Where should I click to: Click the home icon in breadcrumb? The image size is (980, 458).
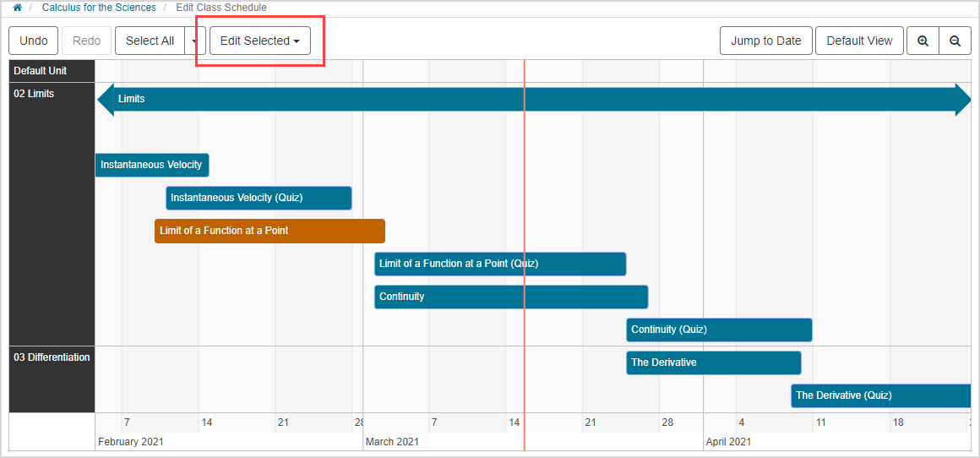pos(17,8)
